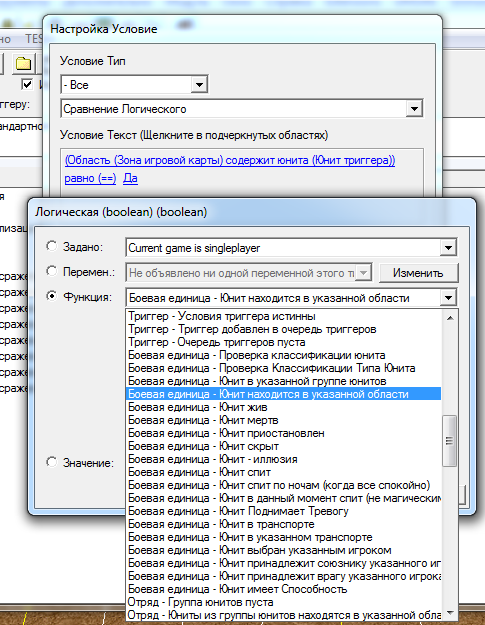Collapse the Функция dropdown list arrow
Screen dimensions: 485x625
(448, 298)
